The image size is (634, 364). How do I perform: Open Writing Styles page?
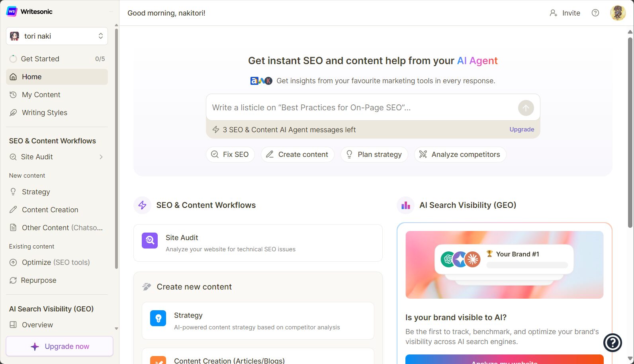[57, 113]
